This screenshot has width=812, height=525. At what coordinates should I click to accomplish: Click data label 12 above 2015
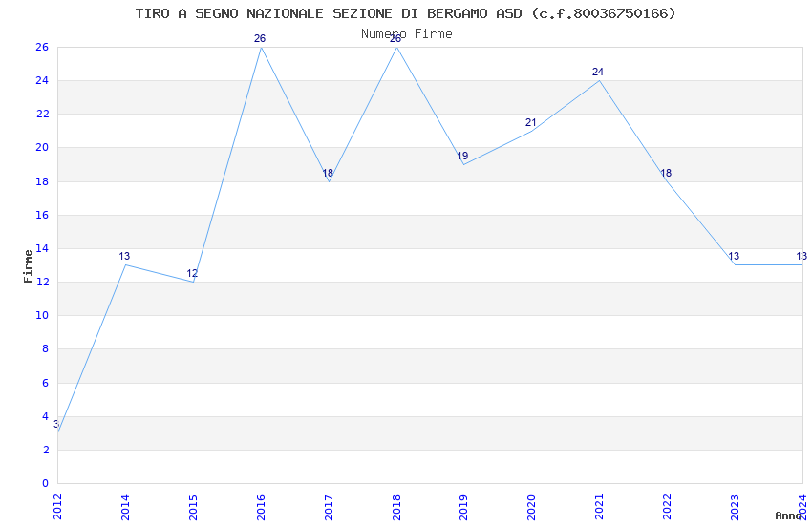[x=192, y=273]
